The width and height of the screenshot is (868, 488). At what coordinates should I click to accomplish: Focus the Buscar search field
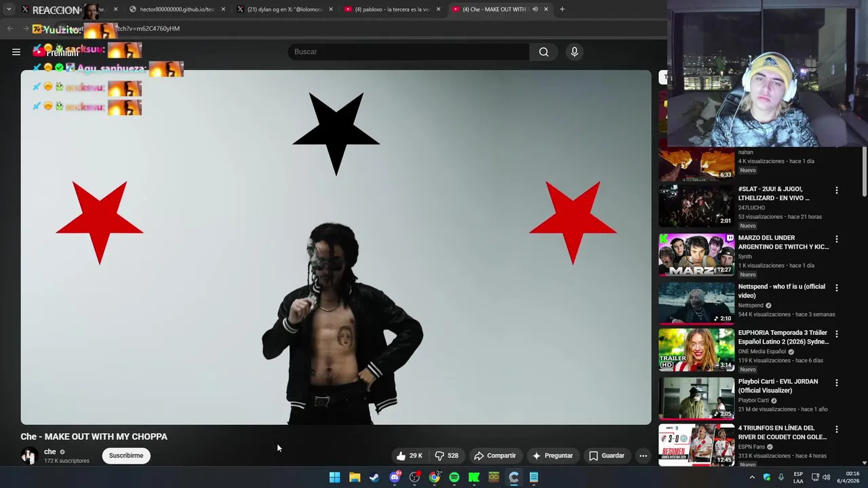(408, 52)
